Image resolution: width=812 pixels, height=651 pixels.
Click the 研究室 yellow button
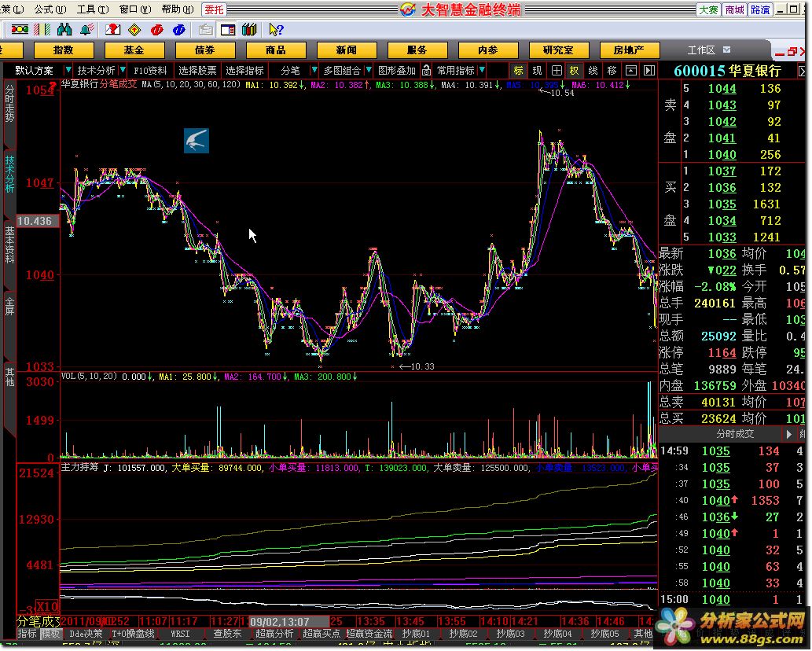click(x=558, y=50)
